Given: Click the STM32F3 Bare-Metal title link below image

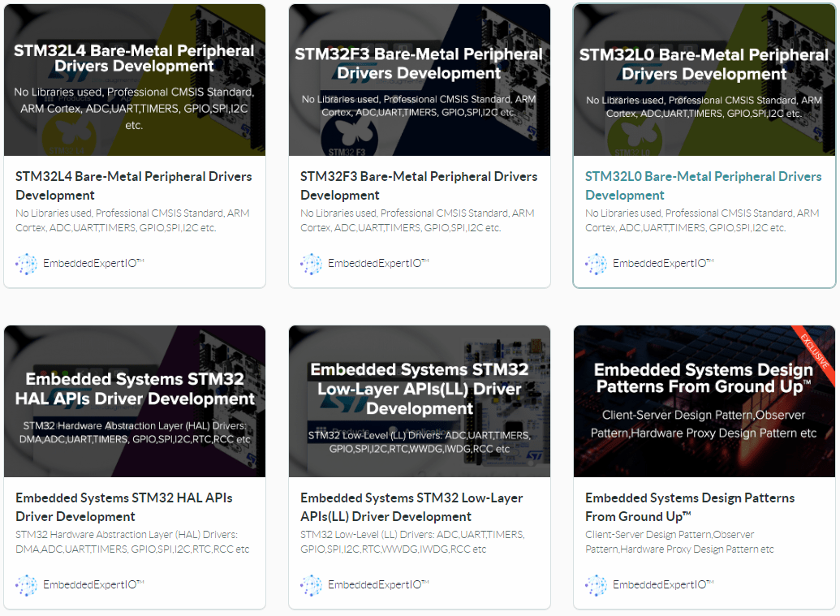Looking at the screenshot, I should coord(419,186).
